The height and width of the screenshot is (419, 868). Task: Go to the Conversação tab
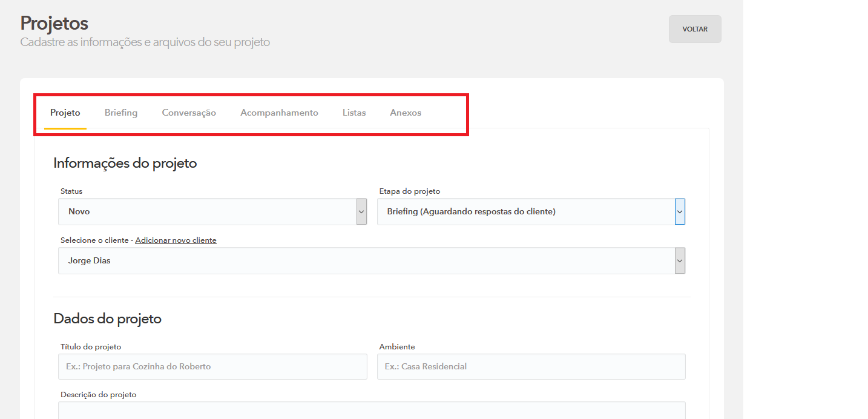189,113
